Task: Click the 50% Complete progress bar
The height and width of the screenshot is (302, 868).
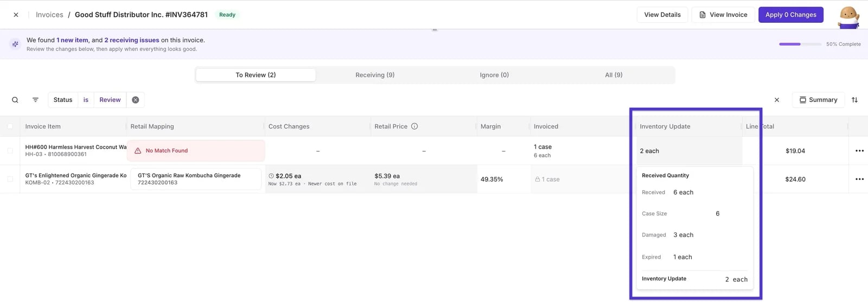Action: (x=800, y=44)
